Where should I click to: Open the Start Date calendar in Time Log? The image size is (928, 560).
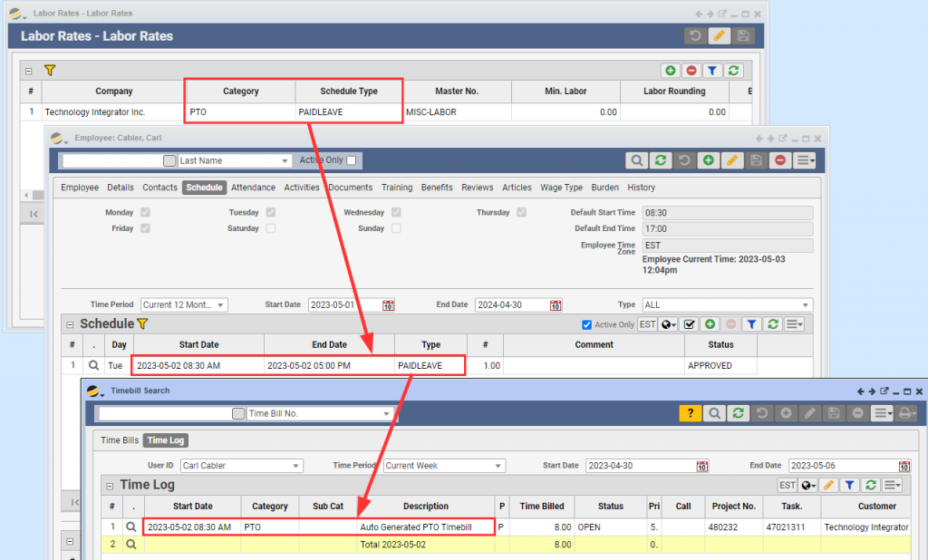pyautogui.click(x=702, y=466)
